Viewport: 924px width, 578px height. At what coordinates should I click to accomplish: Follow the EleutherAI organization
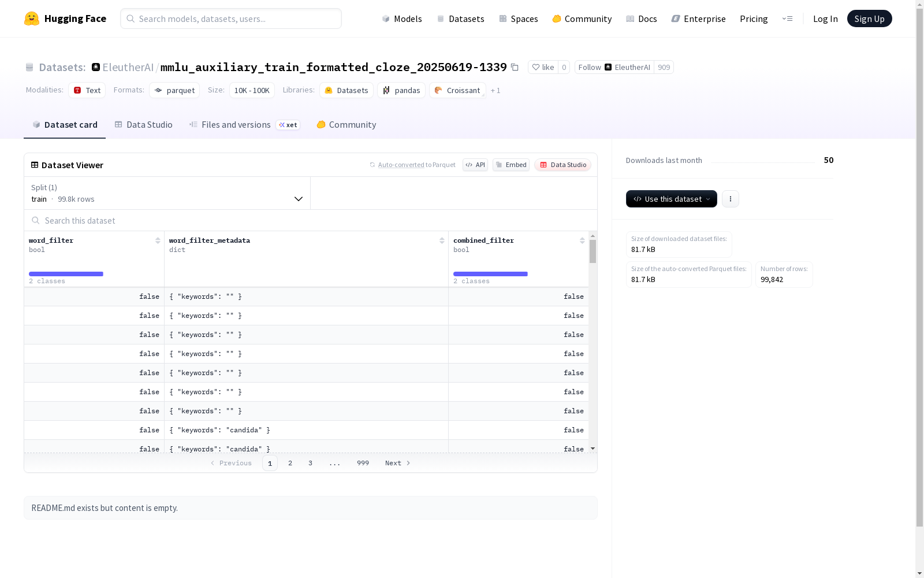614,67
